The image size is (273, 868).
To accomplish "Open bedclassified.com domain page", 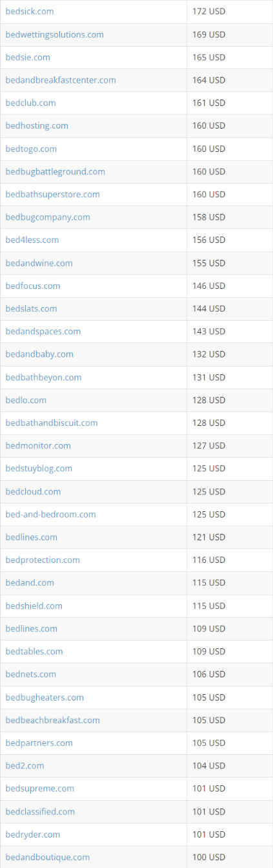I will (40, 811).
